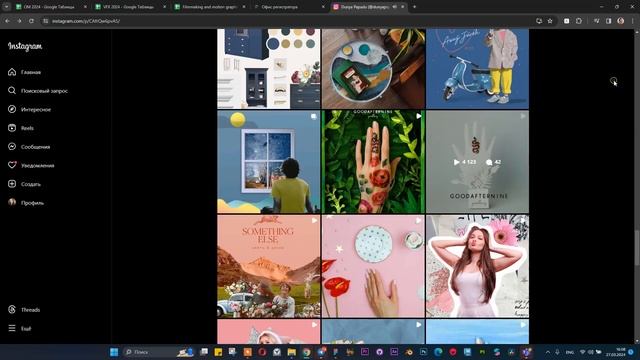The image size is (640, 360).
Task: Show hidden system tray icons
Action: (548, 352)
